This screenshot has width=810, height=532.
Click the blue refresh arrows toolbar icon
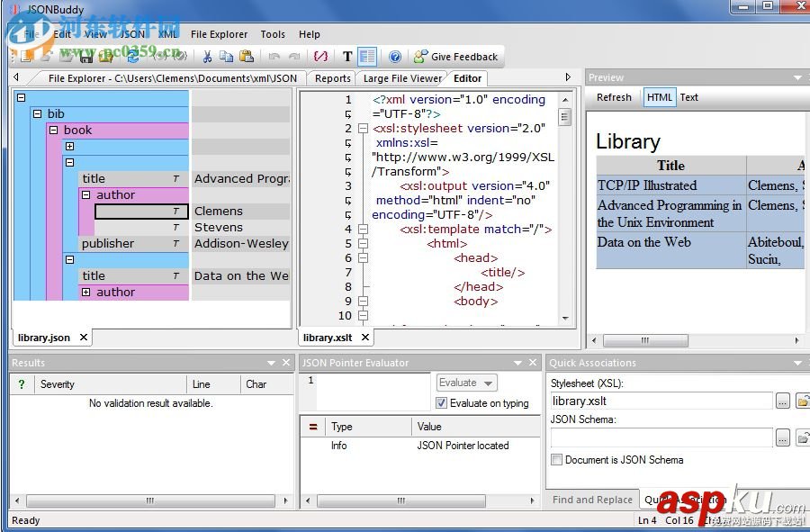pos(133,57)
